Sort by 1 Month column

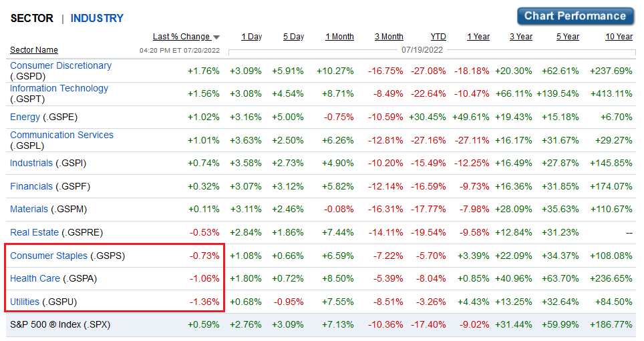click(339, 37)
